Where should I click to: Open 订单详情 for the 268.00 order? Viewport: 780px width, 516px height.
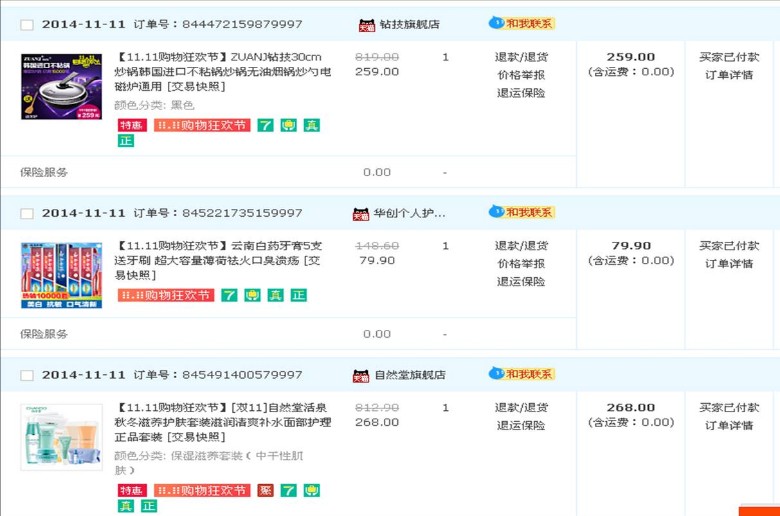tap(729, 425)
